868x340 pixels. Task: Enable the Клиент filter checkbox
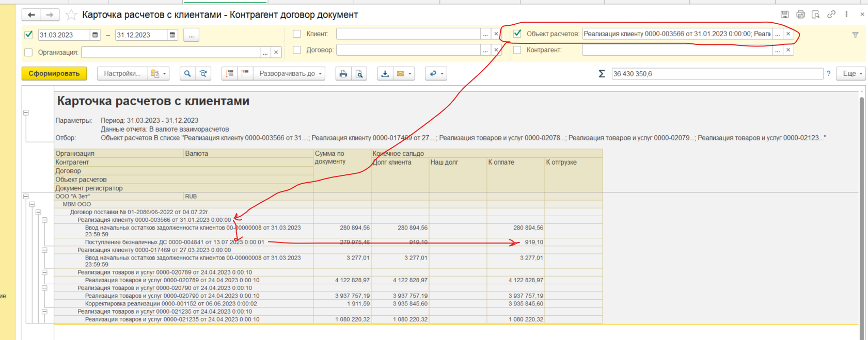(x=297, y=34)
